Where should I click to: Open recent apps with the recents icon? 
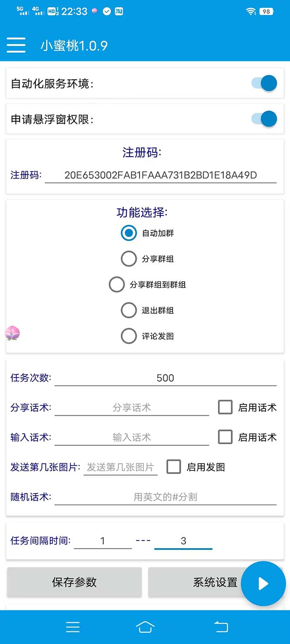point(72,627)
